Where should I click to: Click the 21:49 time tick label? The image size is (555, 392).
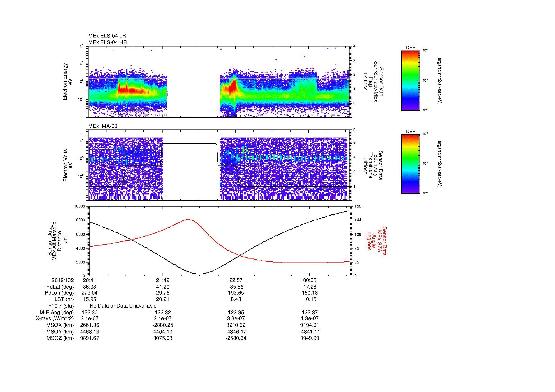163,280
